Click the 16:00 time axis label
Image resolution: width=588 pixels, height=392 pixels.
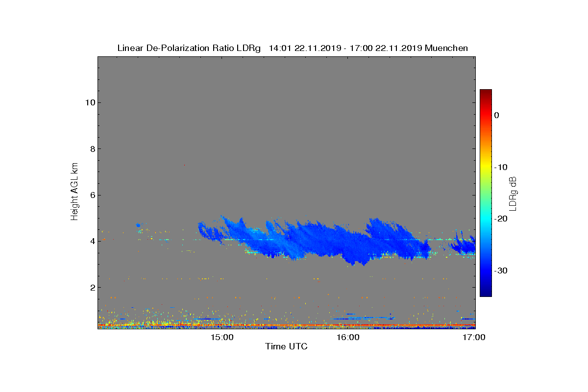pyautogui.click(x=348, y=337)
